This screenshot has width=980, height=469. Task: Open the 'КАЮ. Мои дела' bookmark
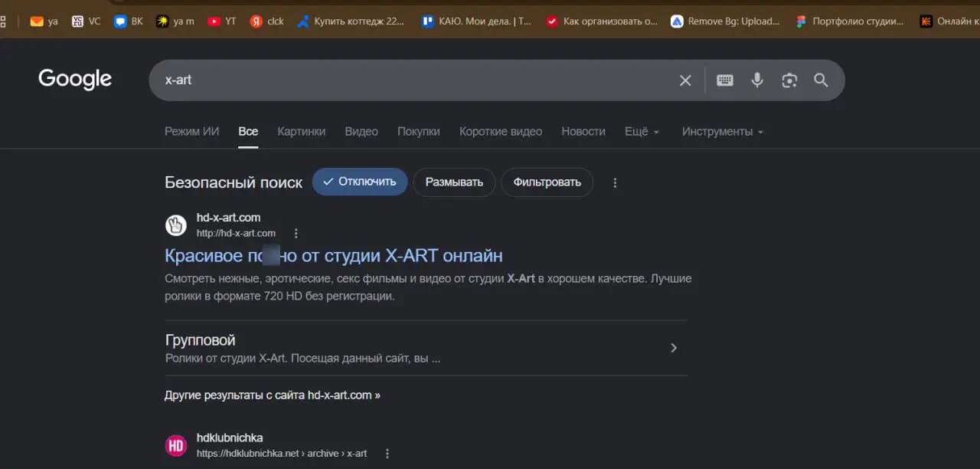coord(476,21)
